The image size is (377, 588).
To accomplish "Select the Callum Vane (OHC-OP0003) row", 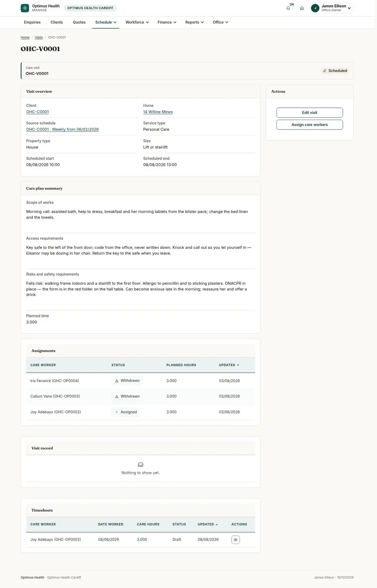I will pos(140,397).
